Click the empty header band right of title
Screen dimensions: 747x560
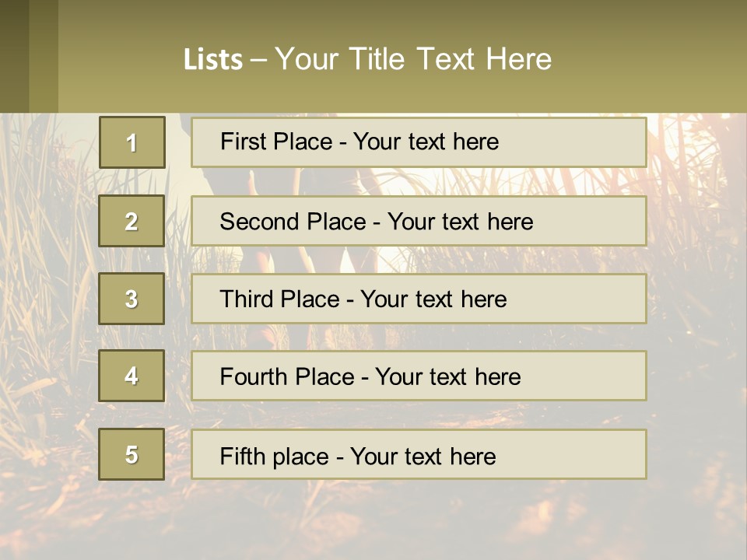pyautogui.click(x=654, y=59)
